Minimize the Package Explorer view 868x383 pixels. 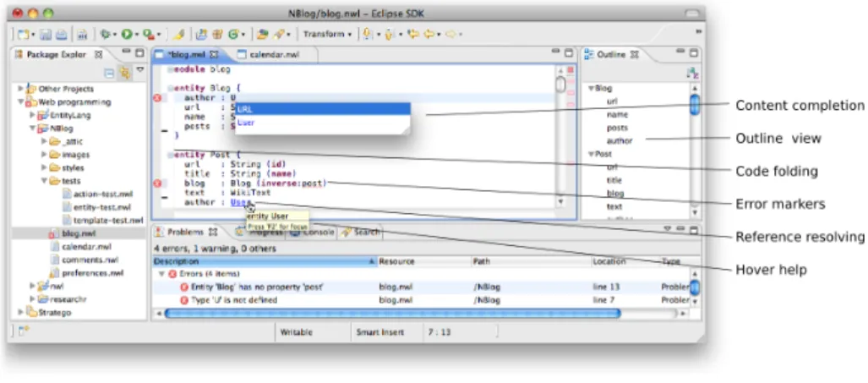(126, 52)
